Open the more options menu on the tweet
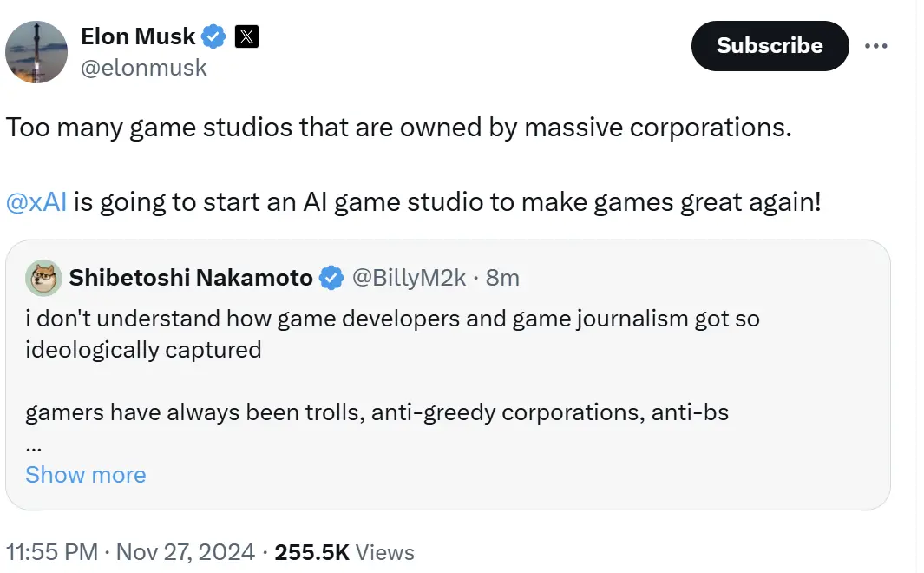The image size is (924, 573). 876,46
